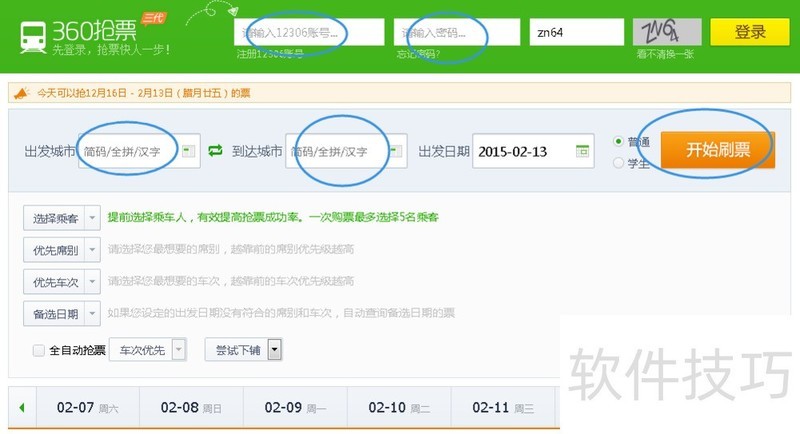Click the departure city picker icon
Screen dimensions: 800x434
tap(190, 152)
